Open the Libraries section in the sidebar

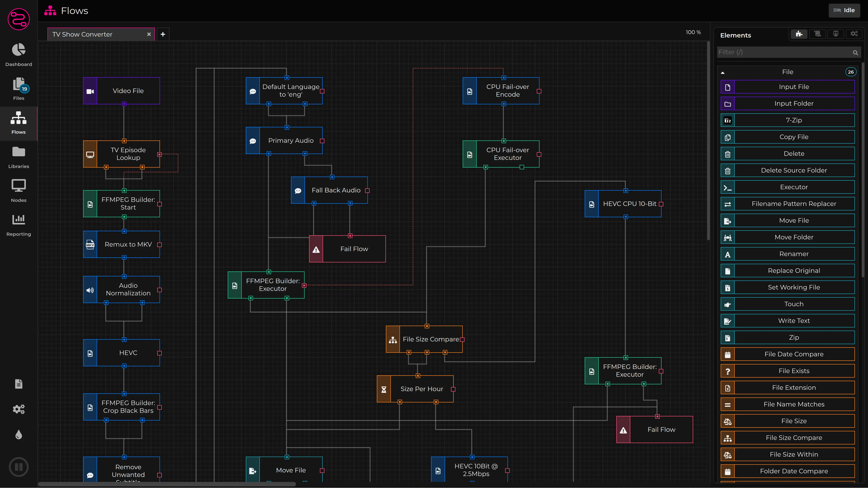pos(19,156)
